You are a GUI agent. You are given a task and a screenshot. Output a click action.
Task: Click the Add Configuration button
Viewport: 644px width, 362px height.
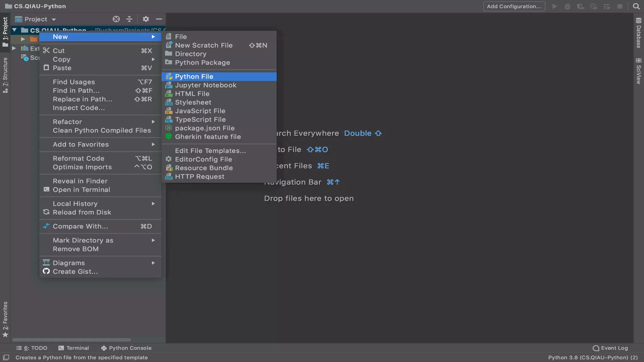514,6
